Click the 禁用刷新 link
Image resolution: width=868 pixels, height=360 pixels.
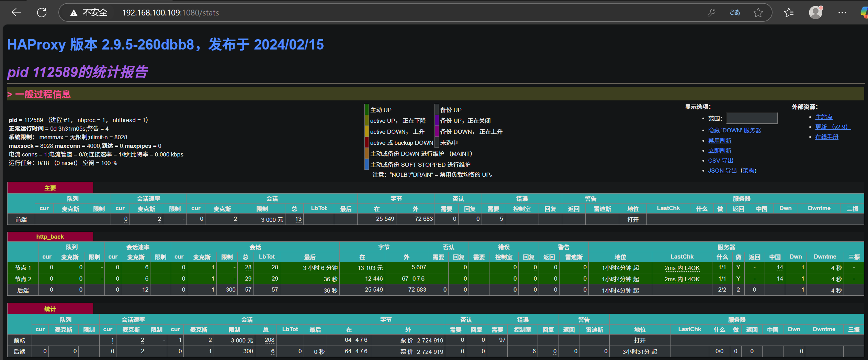pos(720,141)
